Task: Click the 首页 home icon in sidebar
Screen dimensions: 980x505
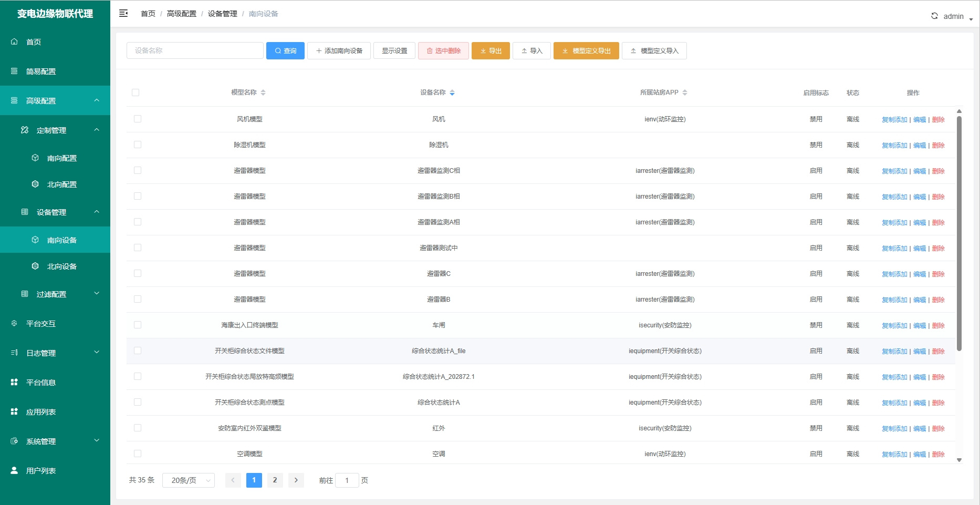Action: click(14, 42)
